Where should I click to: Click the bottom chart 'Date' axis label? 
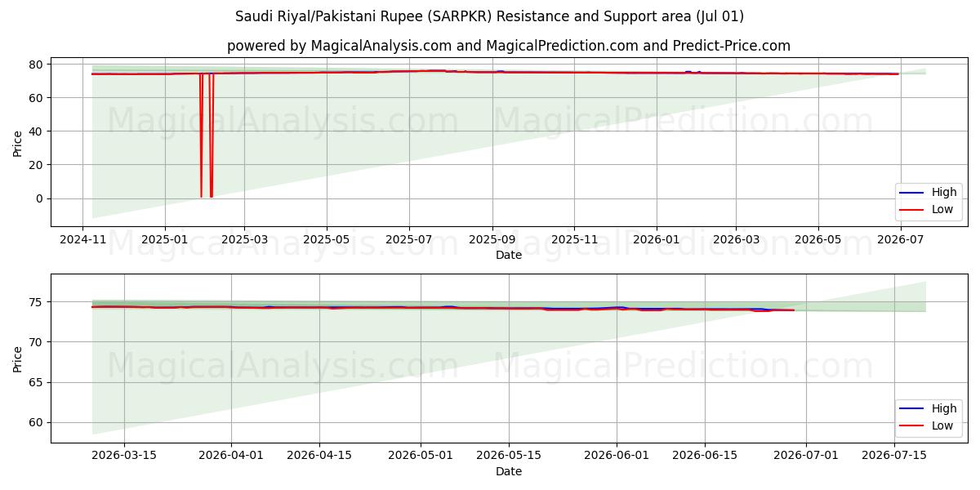tap(509, 471)
